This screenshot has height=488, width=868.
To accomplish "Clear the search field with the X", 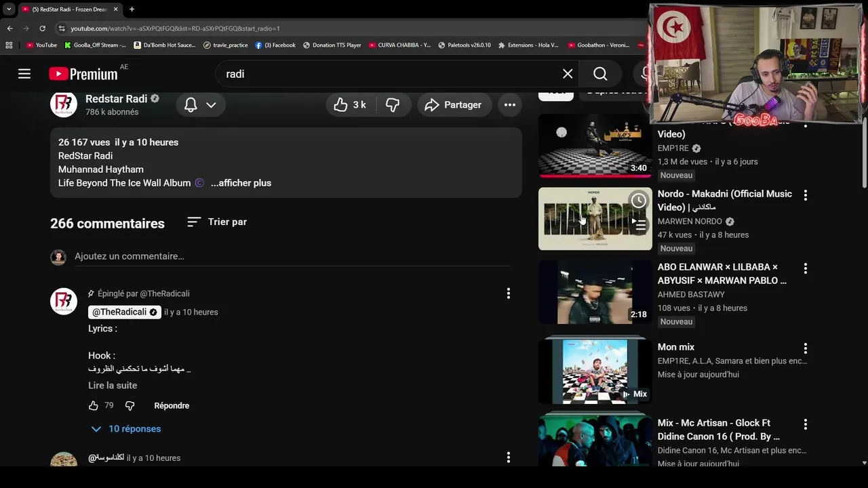I will 568,74.
